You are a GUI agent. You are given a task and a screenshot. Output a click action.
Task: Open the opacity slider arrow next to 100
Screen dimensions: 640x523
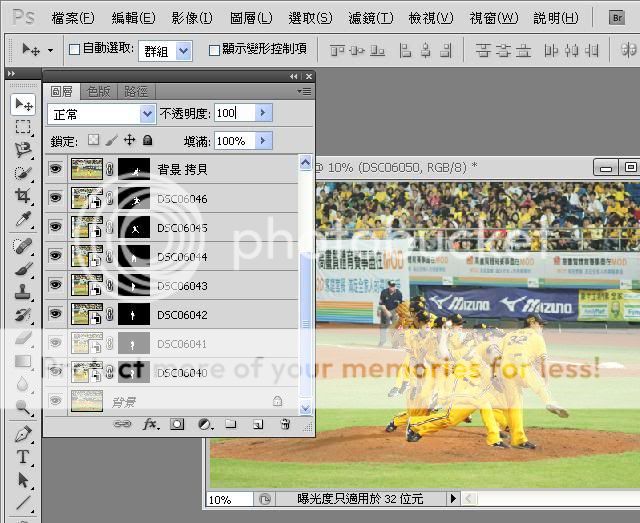(264, 114)
